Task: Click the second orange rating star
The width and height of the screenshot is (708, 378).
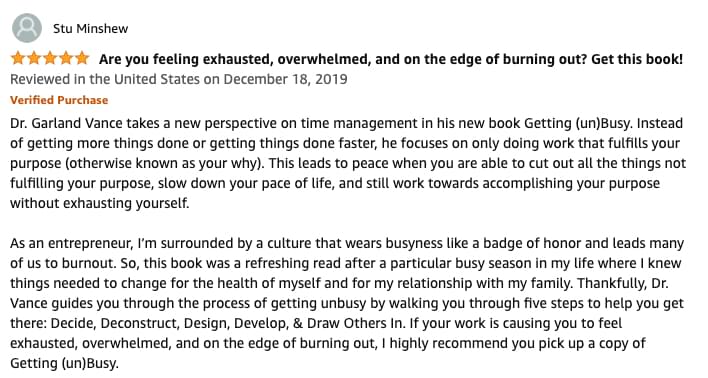Action: [x=34, y=58]
